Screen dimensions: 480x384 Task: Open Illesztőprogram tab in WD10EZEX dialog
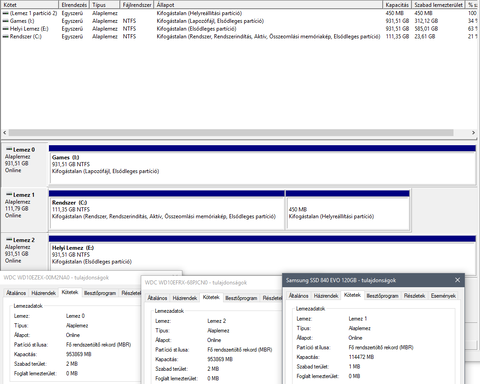coord(100,293)
